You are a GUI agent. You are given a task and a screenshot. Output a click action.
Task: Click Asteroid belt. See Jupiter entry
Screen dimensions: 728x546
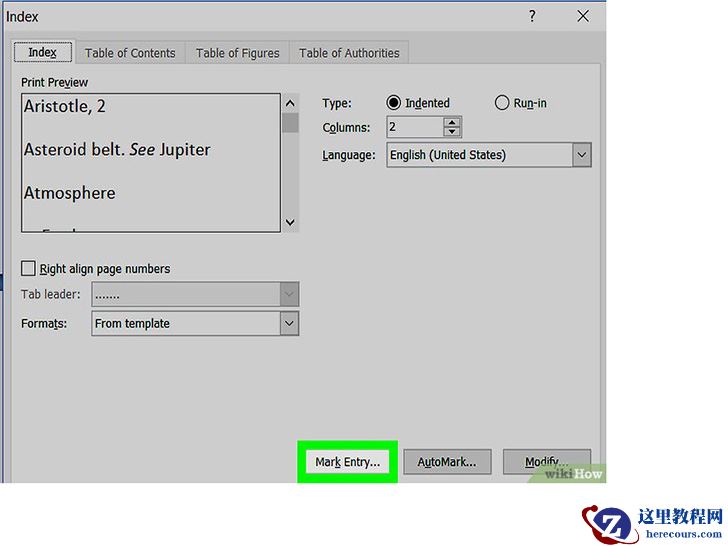coord(117,150)
